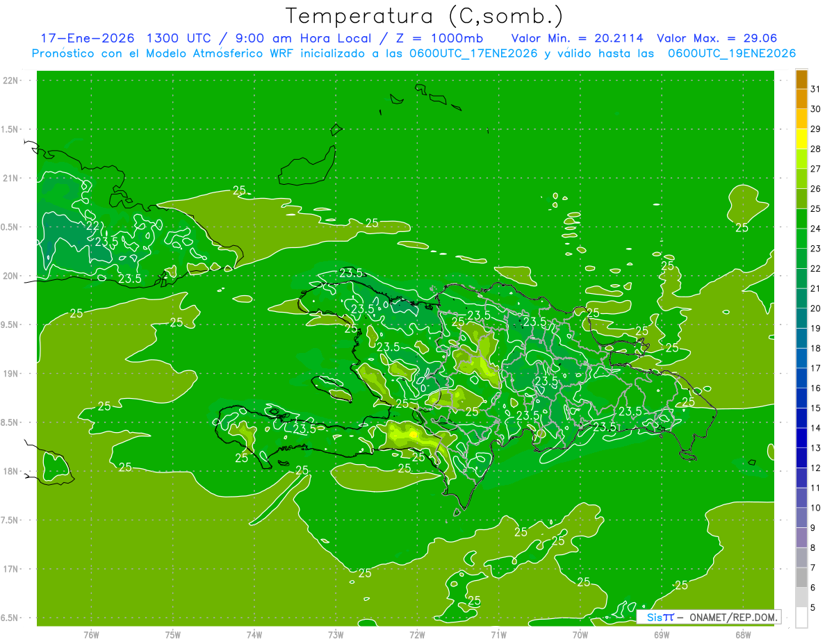Click the "22N" latitude axis label
The width and height of the screenshot is (834, 644).
(x=11, y=81)
